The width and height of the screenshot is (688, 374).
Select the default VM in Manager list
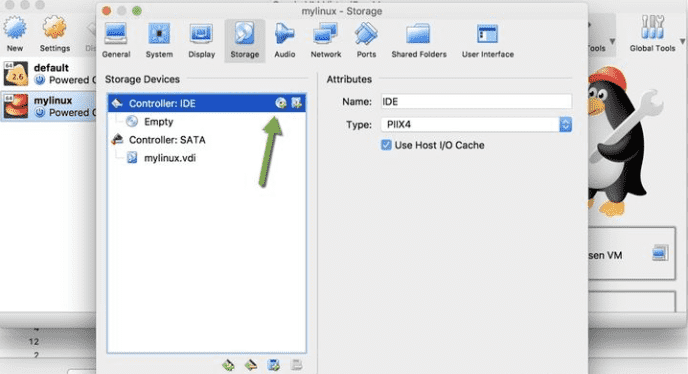click(48, 74)
